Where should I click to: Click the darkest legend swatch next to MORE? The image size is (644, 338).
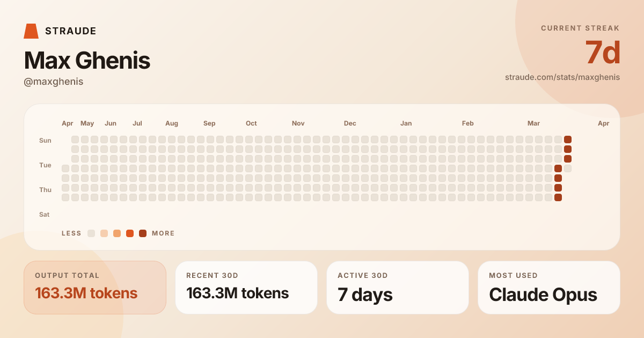143,233
